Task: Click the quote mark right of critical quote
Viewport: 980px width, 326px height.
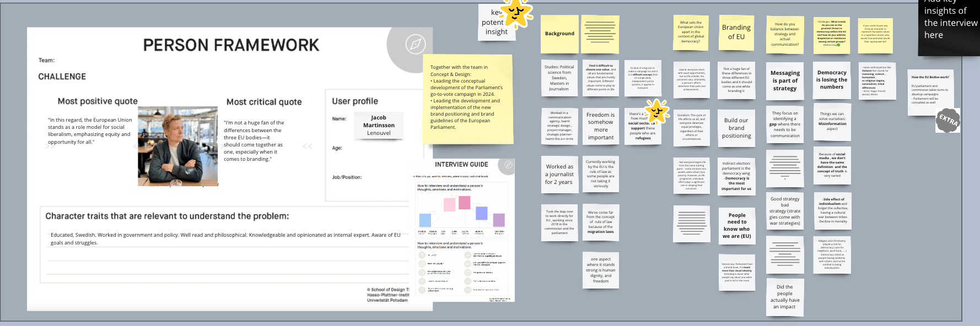Action: click(x=307, y=146)
